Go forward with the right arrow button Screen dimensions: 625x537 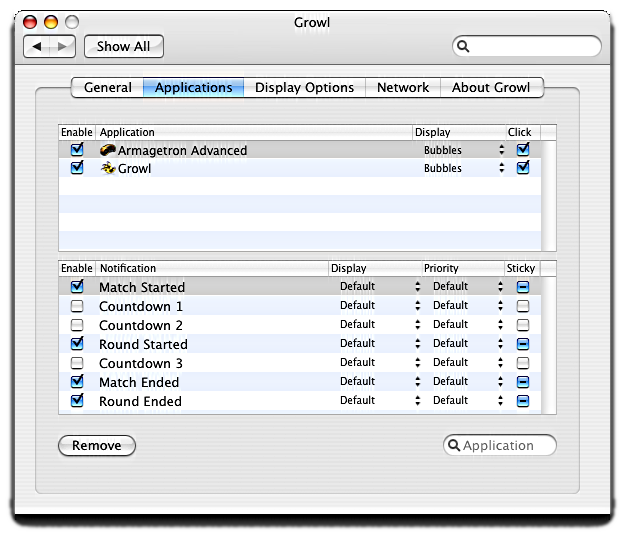tap(62, 47)
